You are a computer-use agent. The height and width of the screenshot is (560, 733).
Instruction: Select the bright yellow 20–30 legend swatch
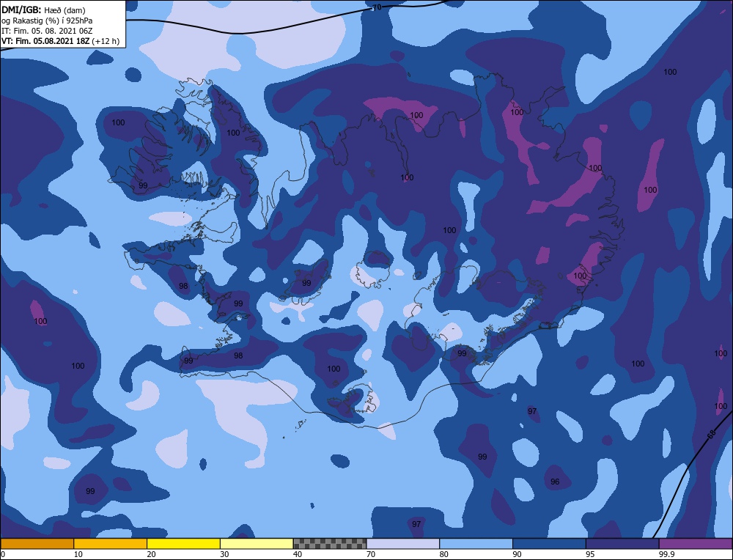[x=183, y=543]
